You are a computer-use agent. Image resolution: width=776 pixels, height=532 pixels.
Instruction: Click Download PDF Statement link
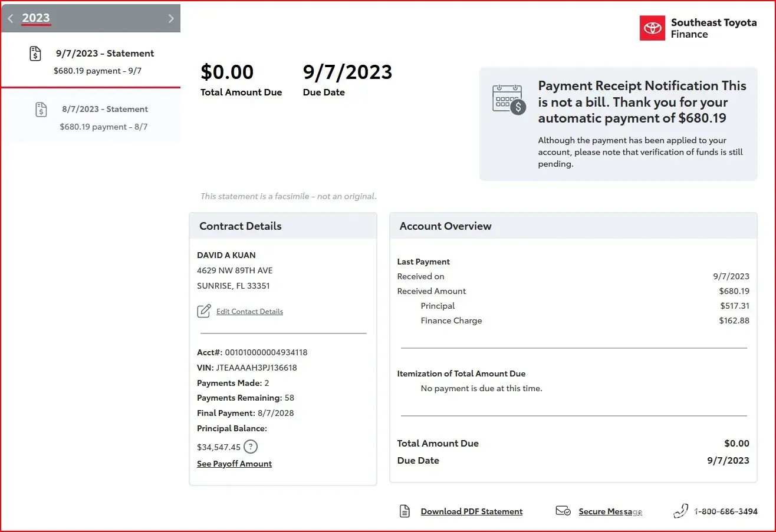[471, 511]
